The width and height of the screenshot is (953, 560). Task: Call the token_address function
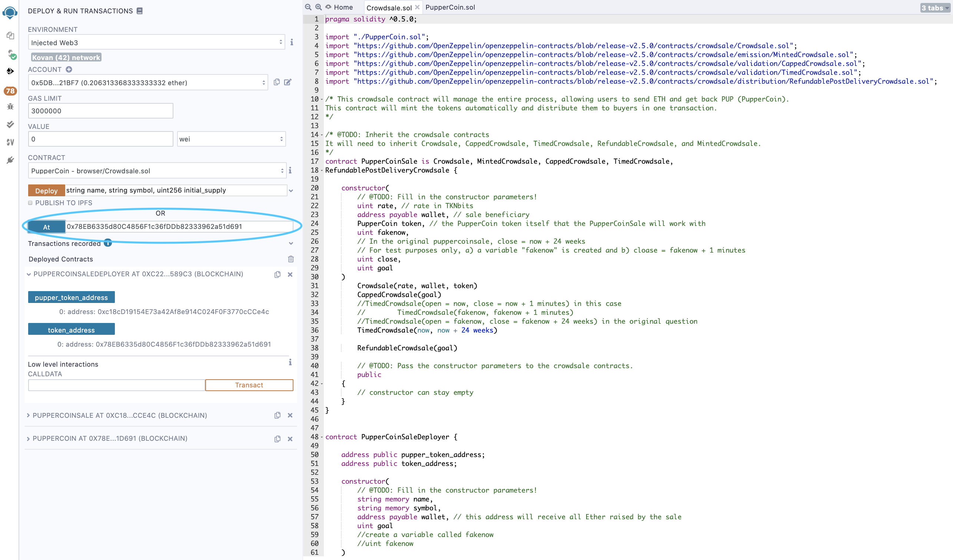click(72, 330)
